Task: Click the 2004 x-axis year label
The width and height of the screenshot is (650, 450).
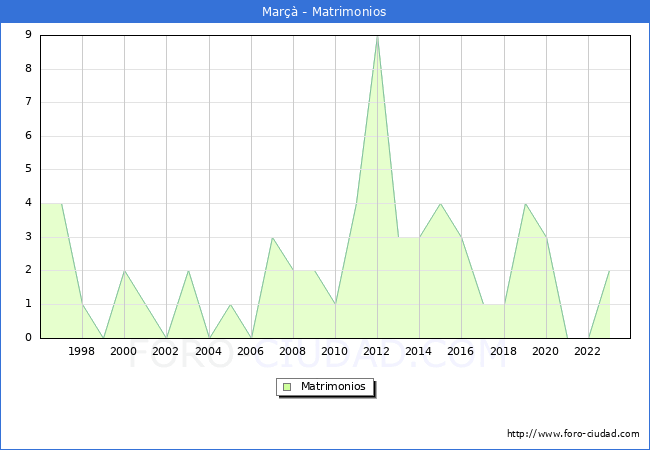Action: [208, 351]
